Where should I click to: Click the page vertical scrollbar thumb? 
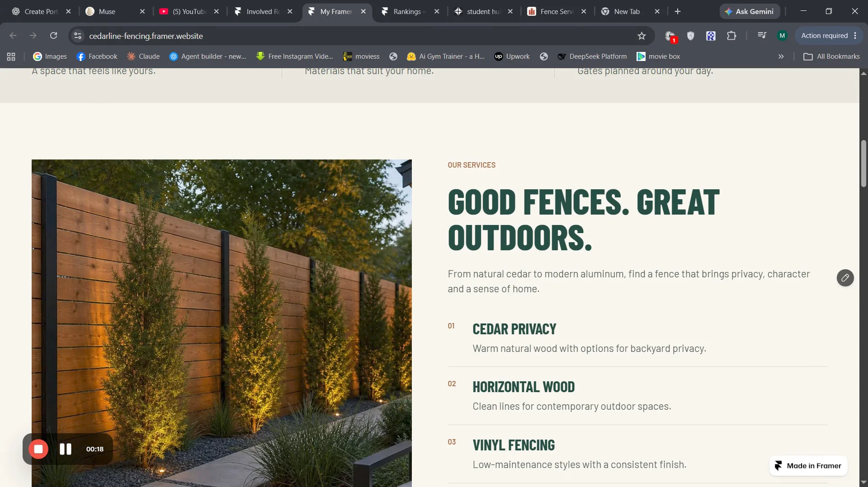coord(863,164)
